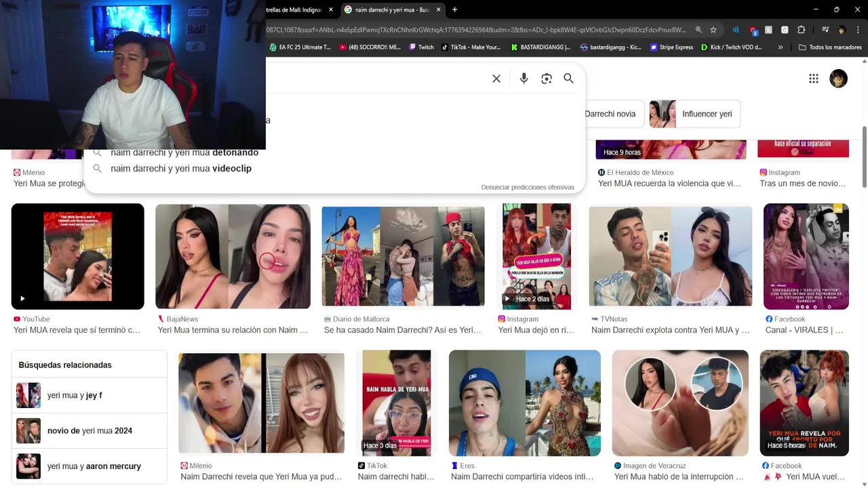The height and width of the screenshot is (488, 868).
Task: Open 'Naim Darrechi revela que Yeri Mua' Milenio title
Action: click(261, 477)
